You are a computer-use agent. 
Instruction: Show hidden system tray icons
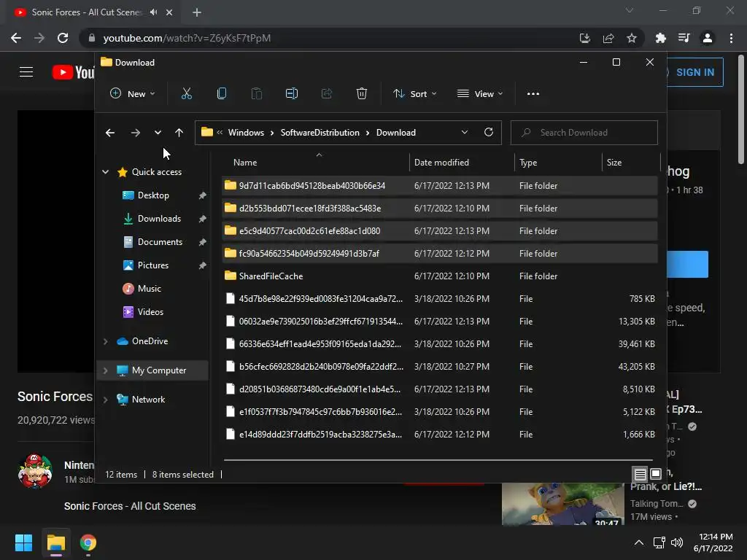coord(639,542)
